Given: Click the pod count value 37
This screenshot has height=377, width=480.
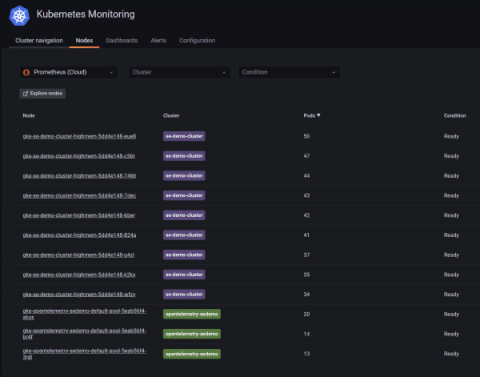Looking at the screenshot, I should pyautogui.click(x=307, y=255).
